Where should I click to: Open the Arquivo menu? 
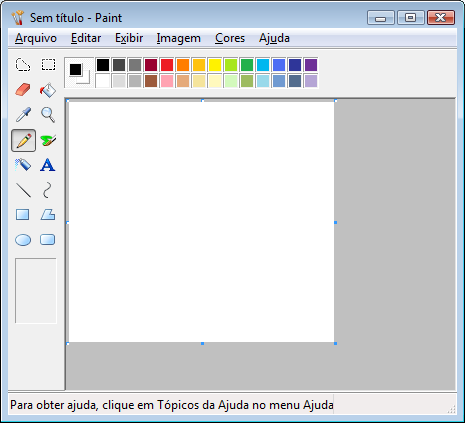pos(36,38)
